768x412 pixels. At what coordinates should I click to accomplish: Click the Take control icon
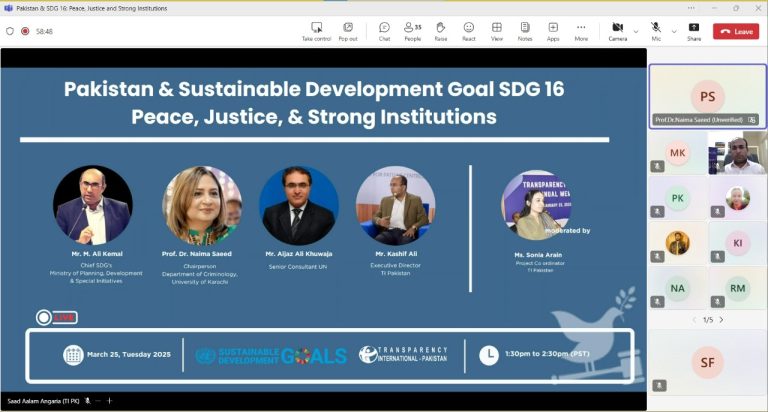click(316, 30)
